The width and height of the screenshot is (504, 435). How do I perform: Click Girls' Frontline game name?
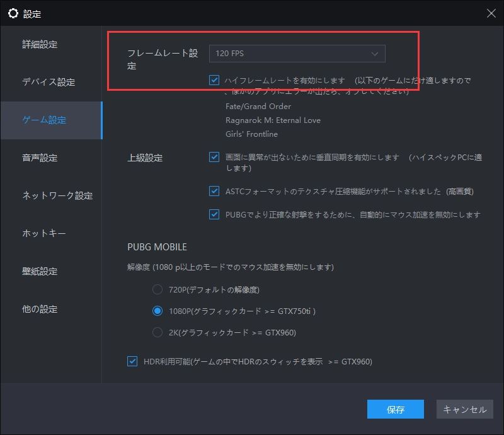click(x=251, y=134)
